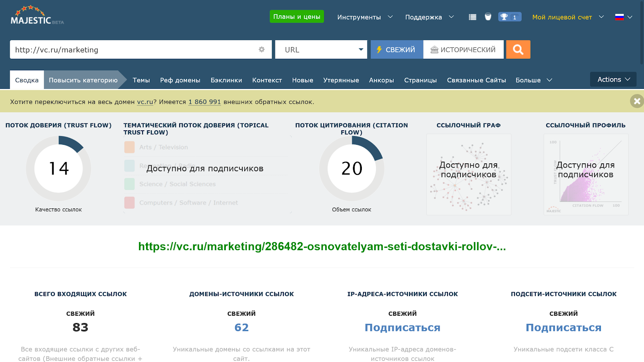Image resolution: width=644 pixels, height=362 pixels.
Task: Click the page vertical scrollbar
Action: pyautogui.click(x=642, y=32)
